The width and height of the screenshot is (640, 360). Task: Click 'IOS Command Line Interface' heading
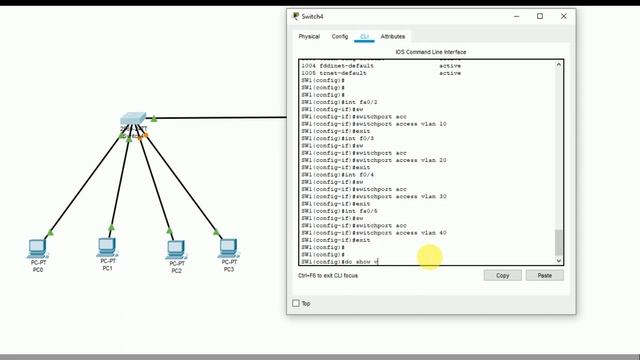click(431, 52)
